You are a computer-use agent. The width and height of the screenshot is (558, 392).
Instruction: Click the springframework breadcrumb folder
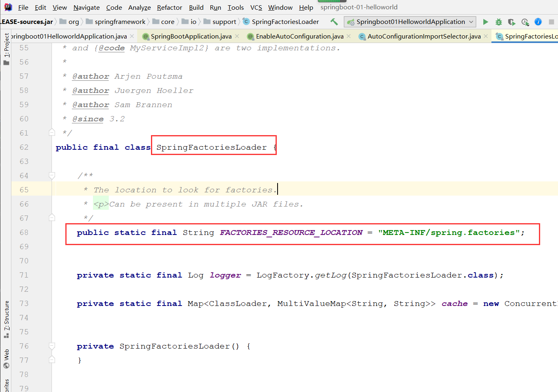click(115, 22)
